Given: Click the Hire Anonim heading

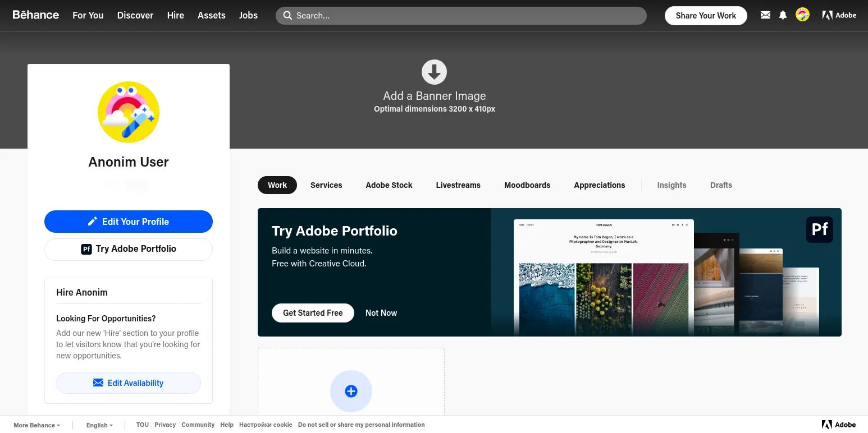Looking at the screenshot, I should 82,292.
